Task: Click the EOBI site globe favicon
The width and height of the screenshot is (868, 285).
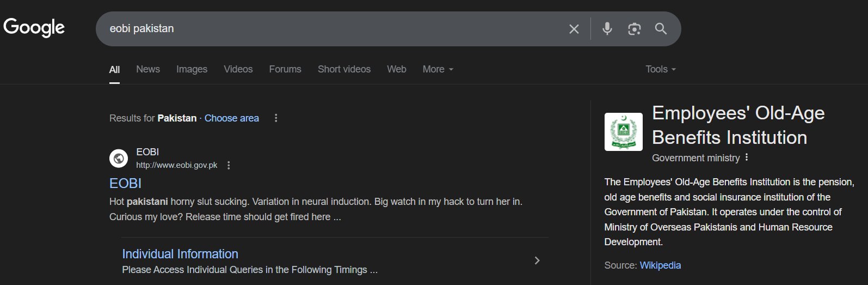Action: [x=119, y=159]
